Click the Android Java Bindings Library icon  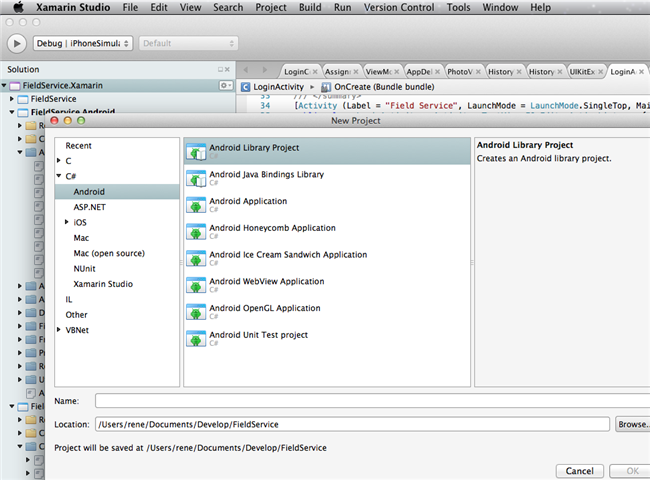[x=196, y=179]
